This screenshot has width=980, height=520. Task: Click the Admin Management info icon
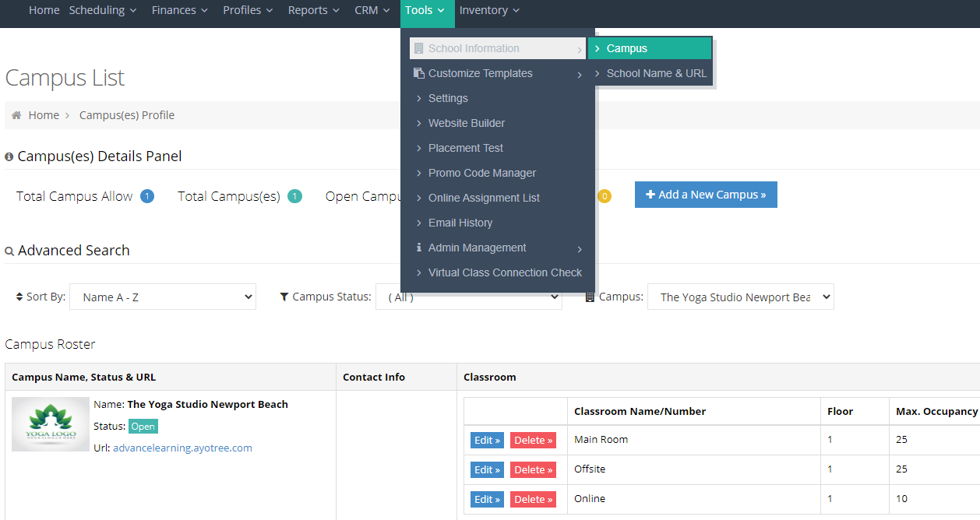pos(418,248)
